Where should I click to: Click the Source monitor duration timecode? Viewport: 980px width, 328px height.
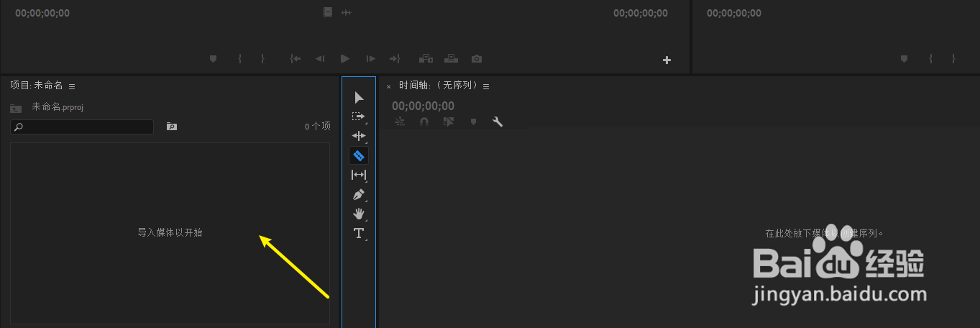click(640, 13)
